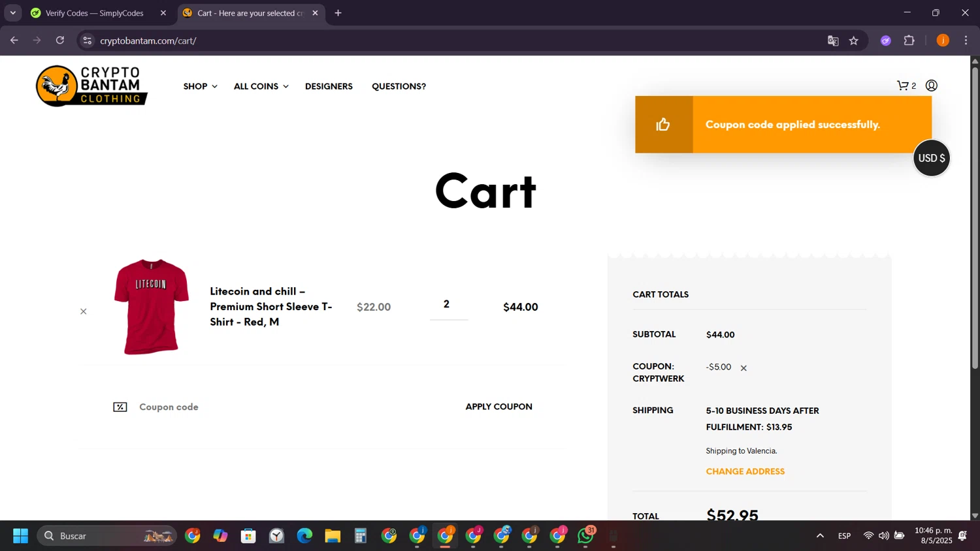Open WhatsApp from taskbar

click(586, 536)
